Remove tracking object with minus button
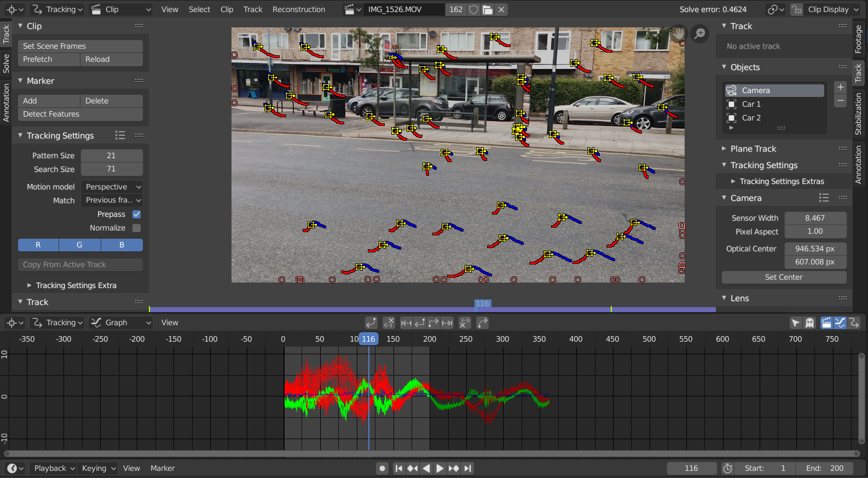 (841, 101)
